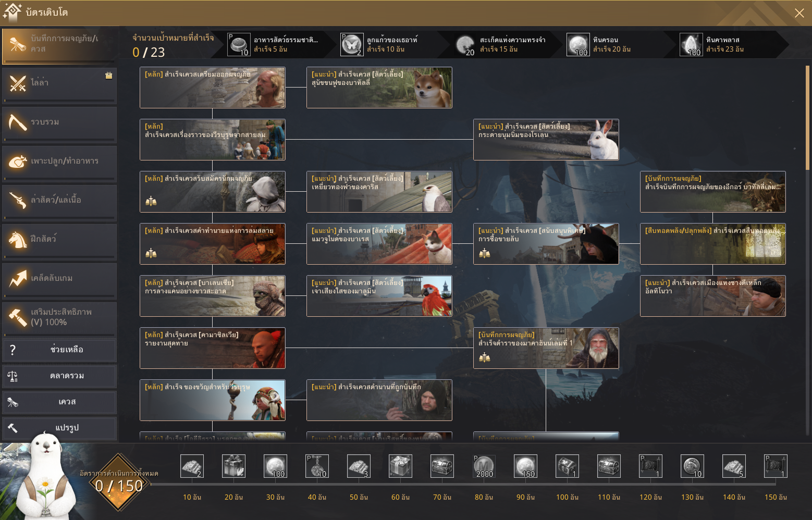Screen dimensions: 812x520
Task: Click the 60 อัน gift box reward
Action: [x=400, y=466]
